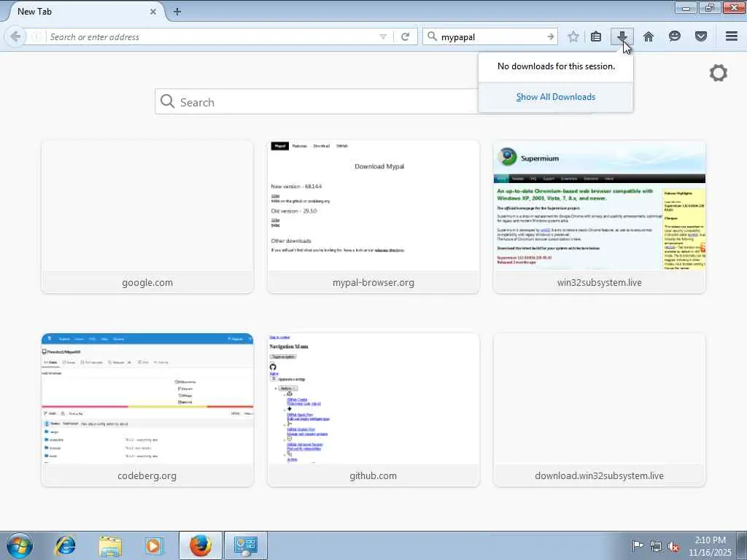Click the magnifier icon in page Search box

click(x=167, y=101)
